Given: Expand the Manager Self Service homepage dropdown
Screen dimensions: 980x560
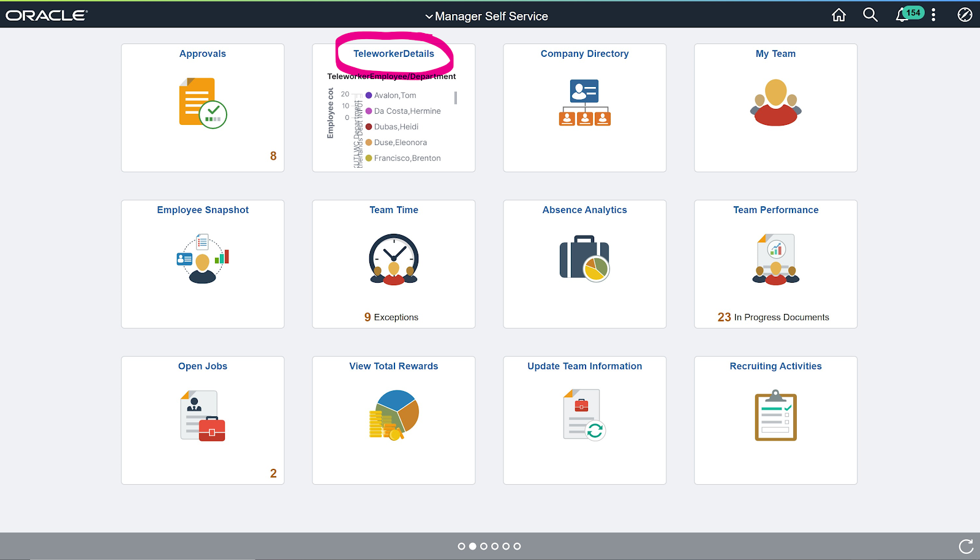Looking at the screenshot, I should 487,17.
